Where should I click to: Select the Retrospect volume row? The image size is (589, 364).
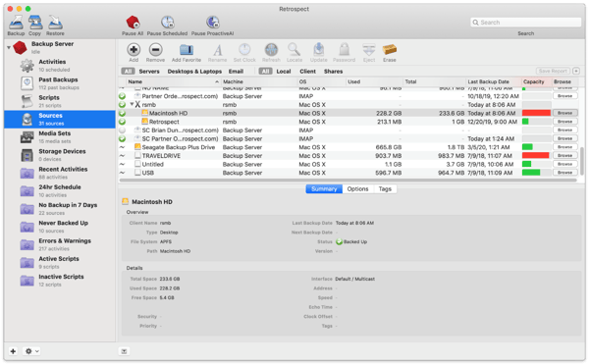348,122
